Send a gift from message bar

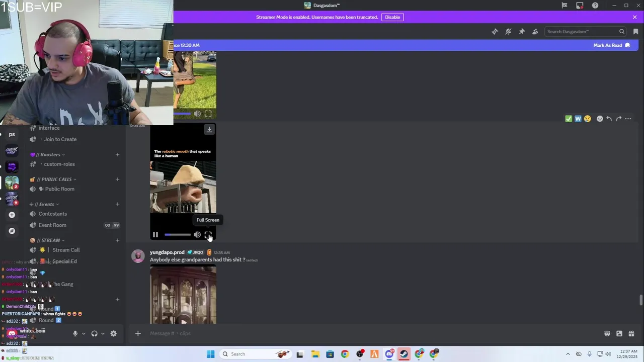click(631, 333)
